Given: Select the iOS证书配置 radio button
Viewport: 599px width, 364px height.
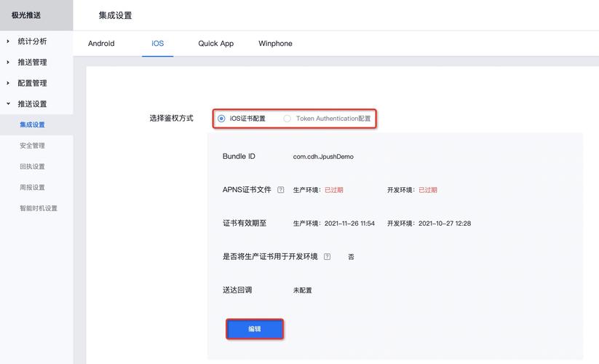Looking at the screenshot, I should coord(221,119).
